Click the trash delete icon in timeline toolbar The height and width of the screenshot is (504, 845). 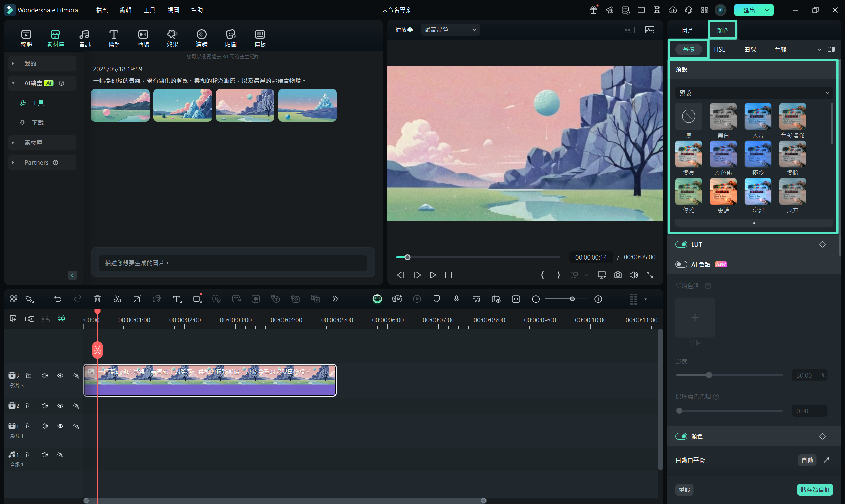(x=97, y=299)
